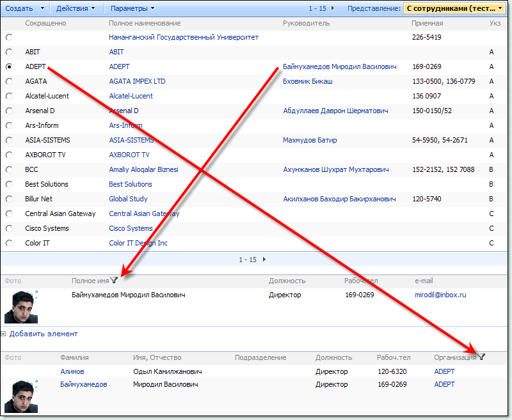
Task: Select the radio button for Alcatel-Lucent row
Action: tap(9, 96)
